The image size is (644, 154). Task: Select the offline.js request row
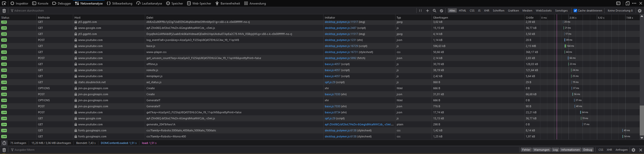point(320,64)
